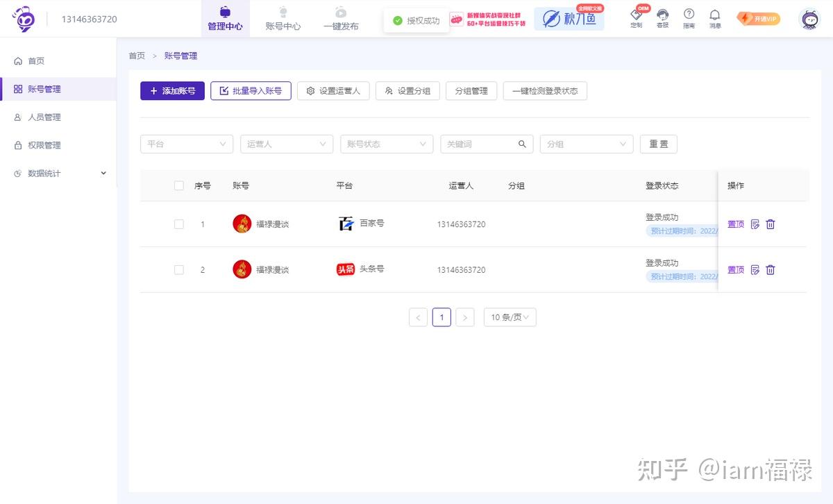Open the 分组 filter dropdown
The image size is (833, 504).
(587, 144)
